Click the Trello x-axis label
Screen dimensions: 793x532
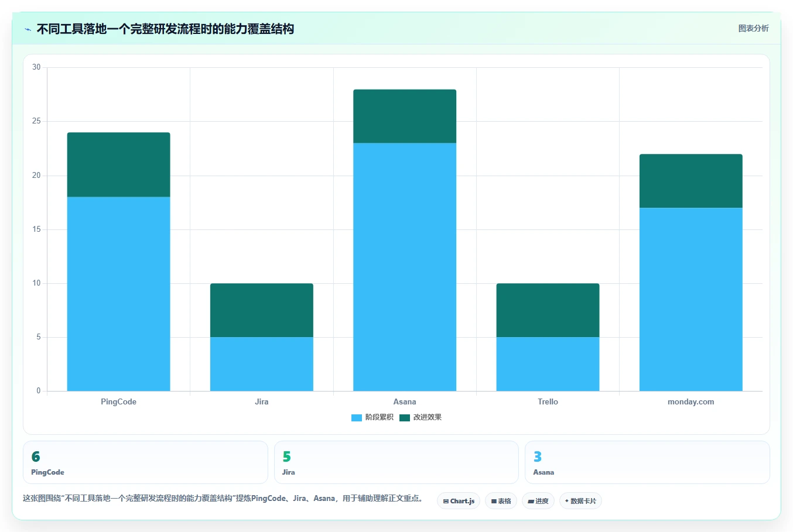point(548,401)
